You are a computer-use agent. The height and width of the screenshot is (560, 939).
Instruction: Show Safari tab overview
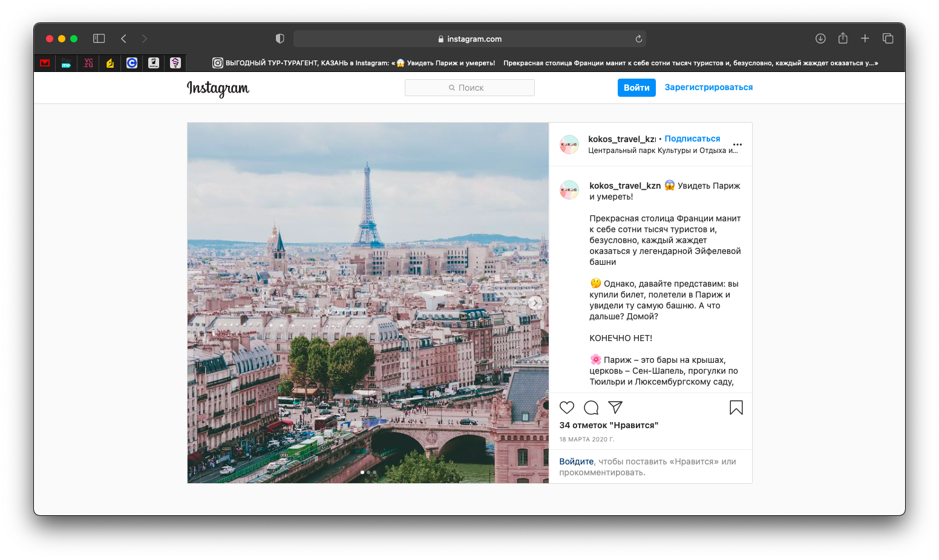coord(888,39)
